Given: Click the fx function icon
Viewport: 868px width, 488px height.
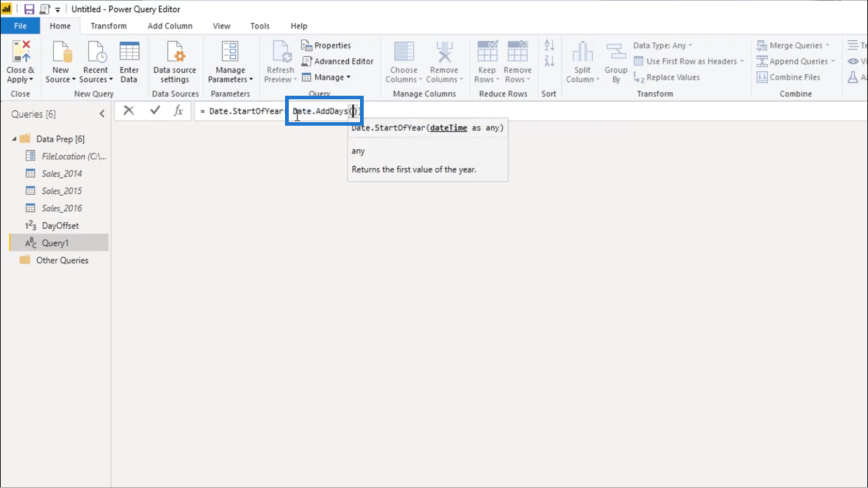Looking at the screenshot, I should tap(178, 111).
